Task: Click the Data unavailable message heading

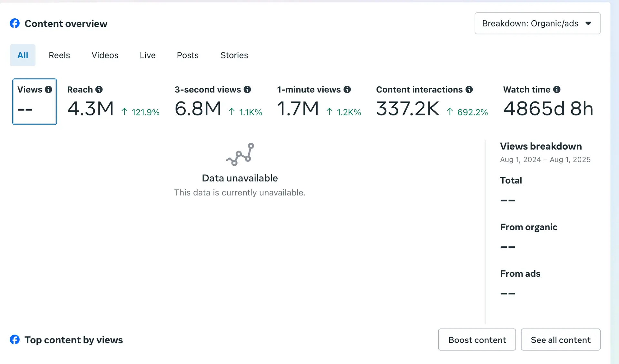Action: (x=240, y=178)
